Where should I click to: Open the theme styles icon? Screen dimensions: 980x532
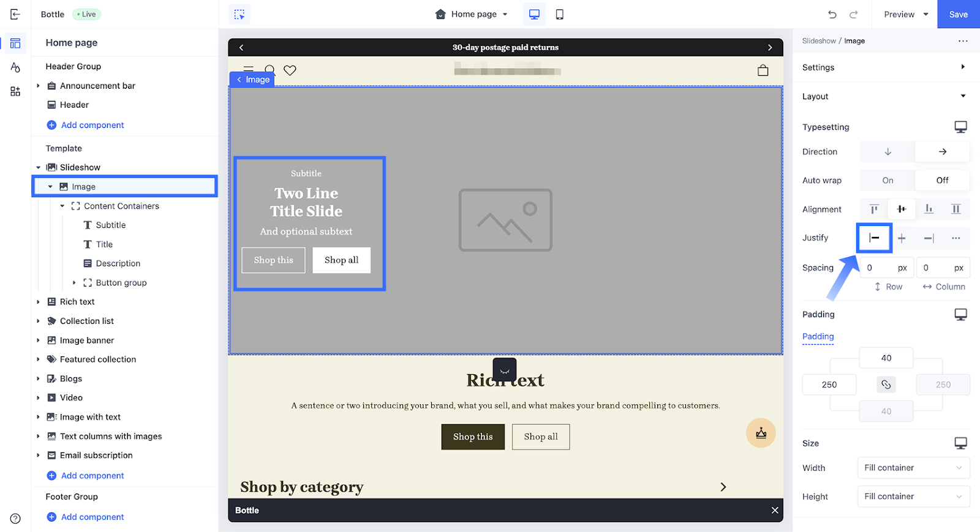click(x=15, y=67)
